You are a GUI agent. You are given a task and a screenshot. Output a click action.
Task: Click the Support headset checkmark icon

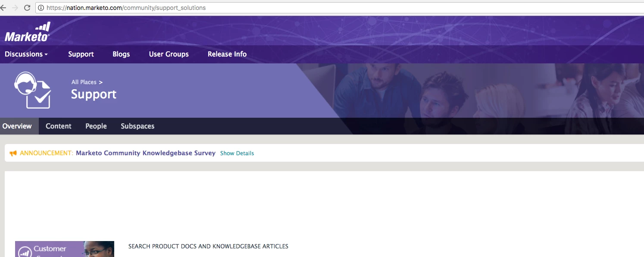[33, 90]
